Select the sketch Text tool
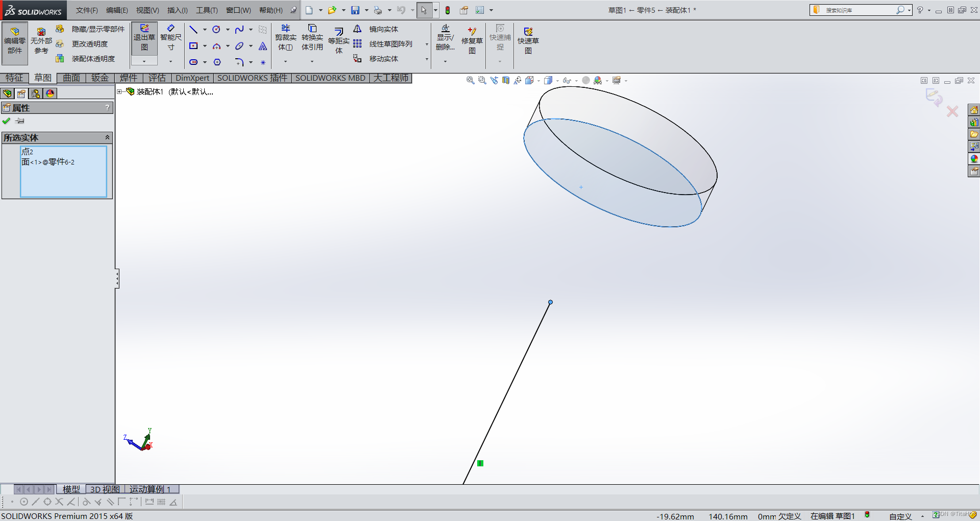Viewport: 980px width, 521px height. (x=263, y=46)
